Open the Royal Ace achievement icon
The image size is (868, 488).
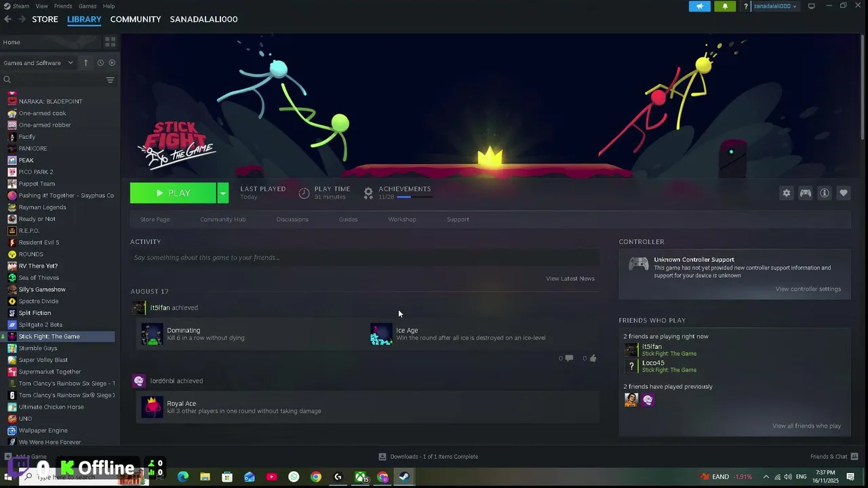152,407
